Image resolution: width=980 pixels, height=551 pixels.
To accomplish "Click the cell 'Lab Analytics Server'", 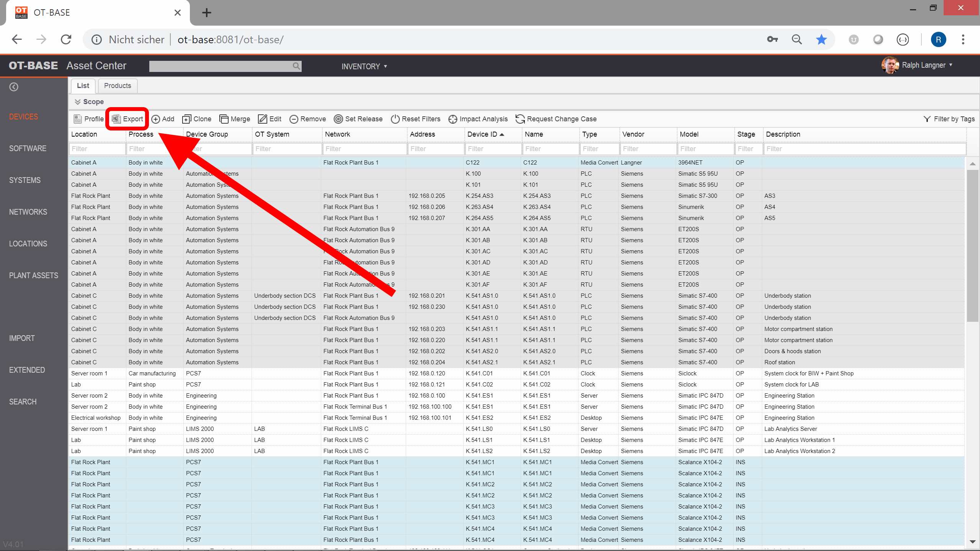I will 791,429.
